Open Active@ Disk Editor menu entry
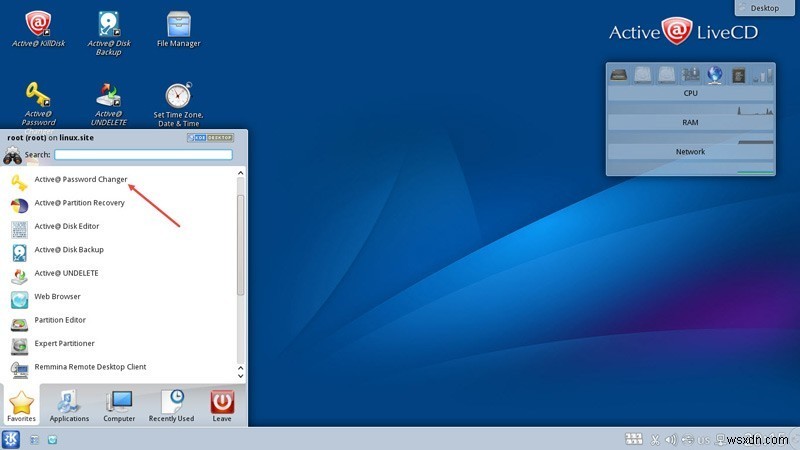This screenshot has height=450, width=800. pyautogui.click(x=120, y=227)
